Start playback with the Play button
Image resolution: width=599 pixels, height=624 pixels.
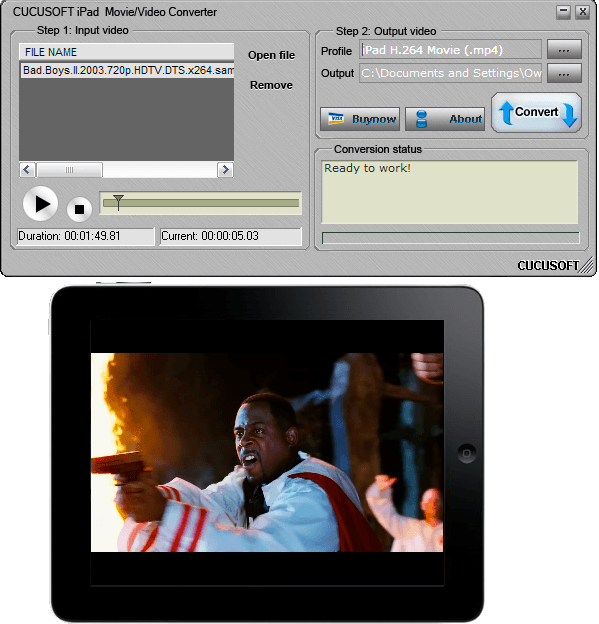(x=41, y=204)
